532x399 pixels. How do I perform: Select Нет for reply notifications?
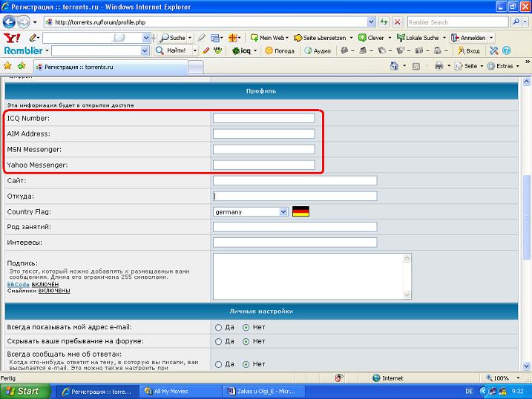coord(246,364)
